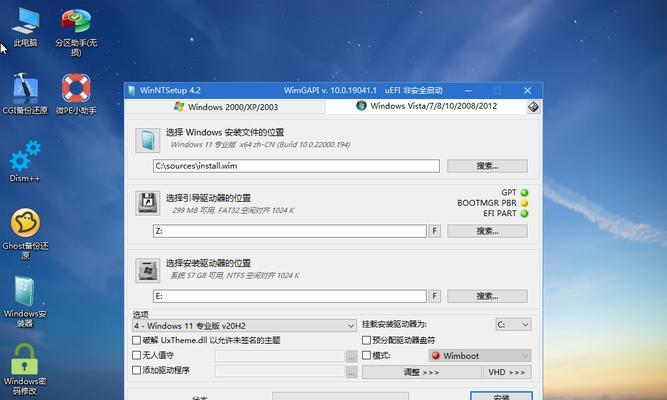Screen dimensions: 667x400
Task: Click the Windows 11 专业版 x64 zh-CN build text
Action: pos(260,145)
